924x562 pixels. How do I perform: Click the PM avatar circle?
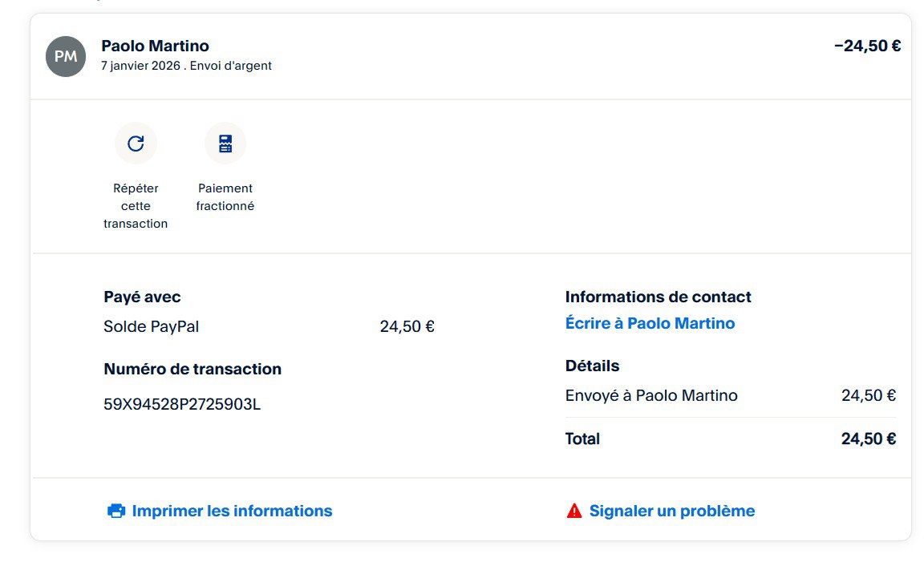(x=66, y=56)
